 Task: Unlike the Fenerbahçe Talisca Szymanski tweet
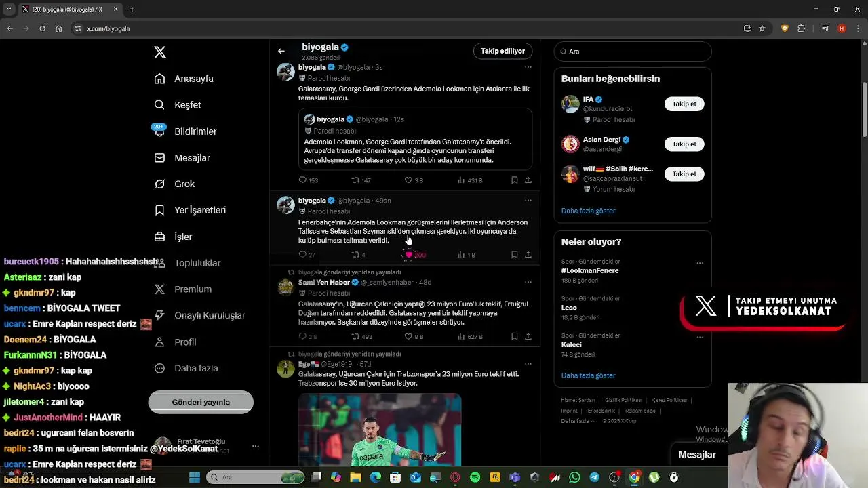409,255
